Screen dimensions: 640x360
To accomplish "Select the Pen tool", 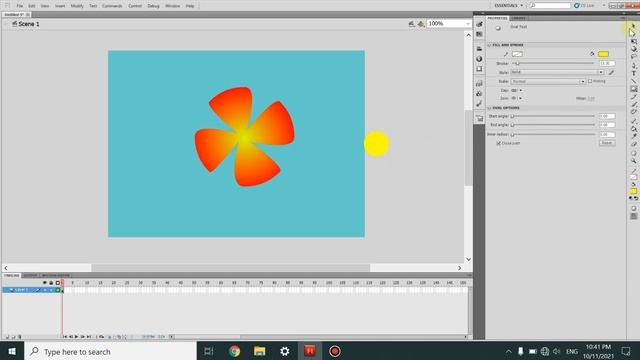I will [633, 65].
